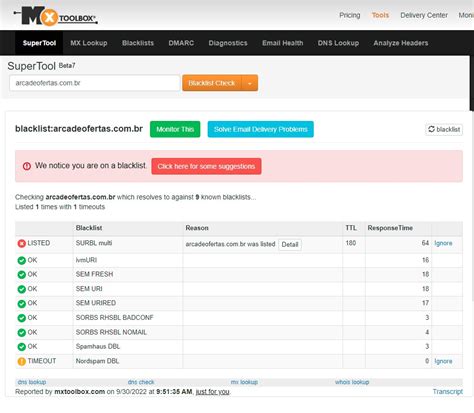Click the orange TIMEOUT warning icon
This screenshot has width=474, height=413.
click(22, 361)
